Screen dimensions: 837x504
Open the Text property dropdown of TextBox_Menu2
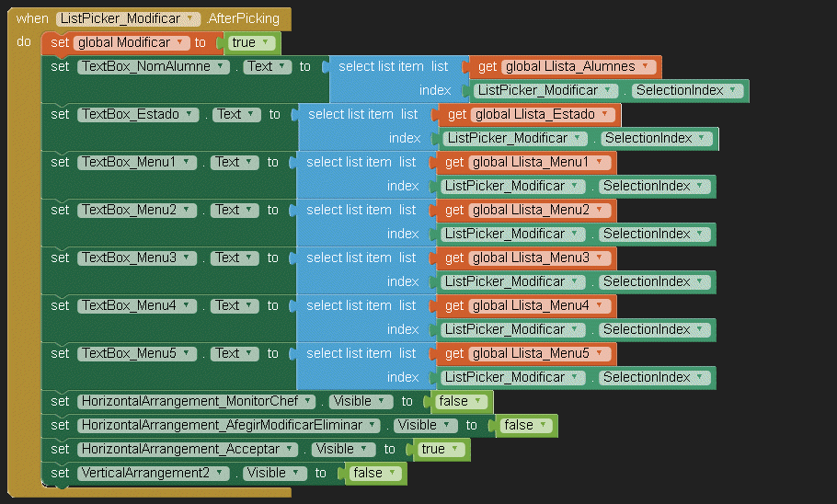coord(234,210)
